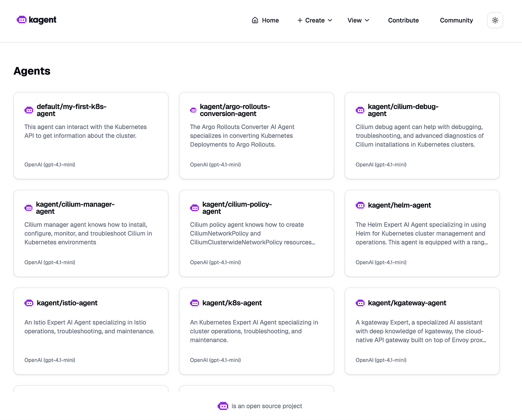Open the Home nav item
Viewport: 522px width, 420px height.
coord(265,20)
